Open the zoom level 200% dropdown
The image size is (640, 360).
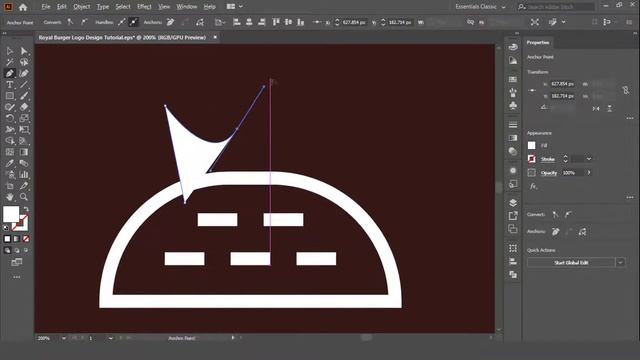pyautogui.click(x=64, y=338)
